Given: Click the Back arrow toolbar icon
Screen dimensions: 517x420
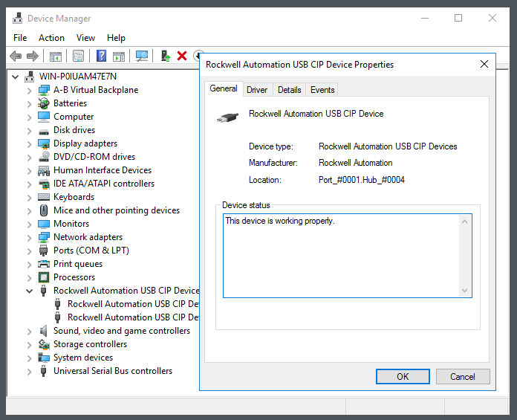Looking at the screenshot, I should 16,56.
